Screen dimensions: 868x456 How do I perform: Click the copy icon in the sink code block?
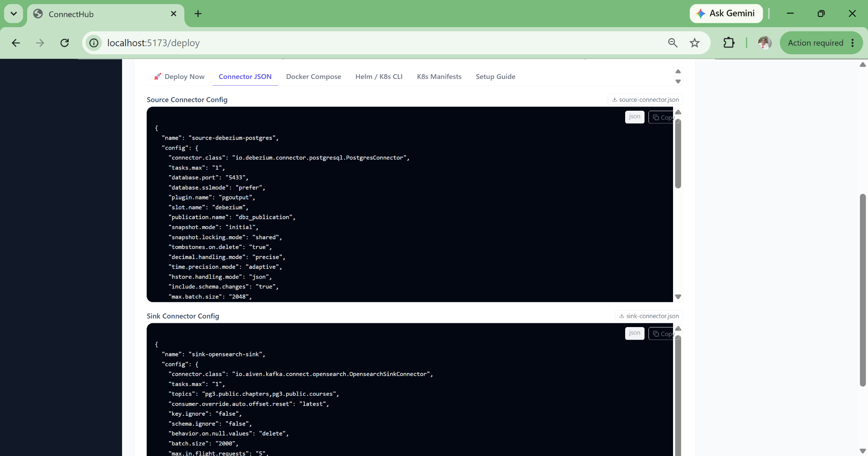pos(656,334)
